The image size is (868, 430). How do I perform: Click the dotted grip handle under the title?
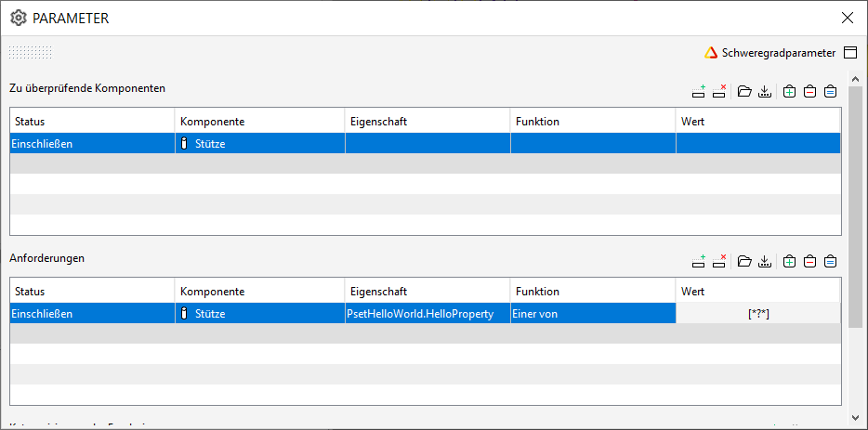tap(31, 52)
